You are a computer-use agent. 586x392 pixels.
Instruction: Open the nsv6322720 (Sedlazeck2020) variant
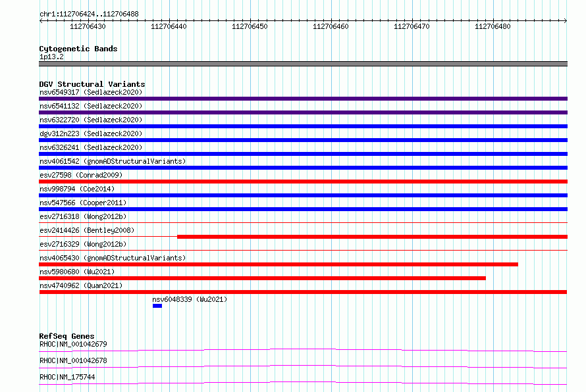point(91,120)
